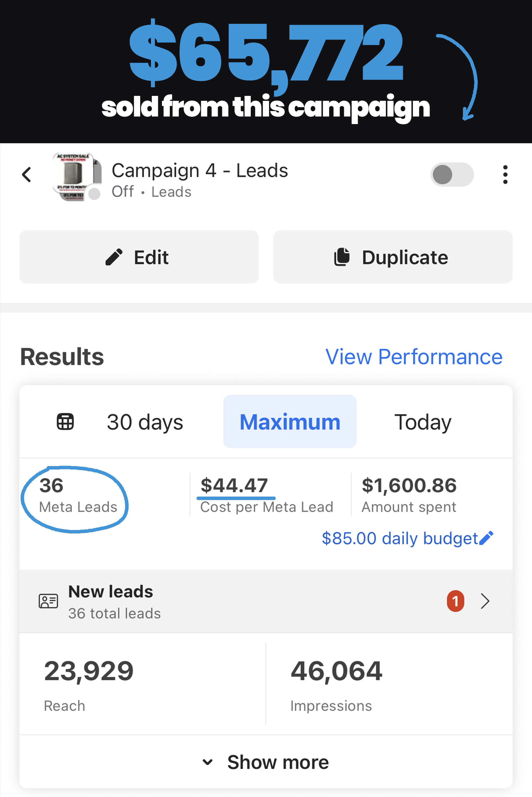Click the pencil icon beside daily budget
The image size is (532, 797).
486,538
